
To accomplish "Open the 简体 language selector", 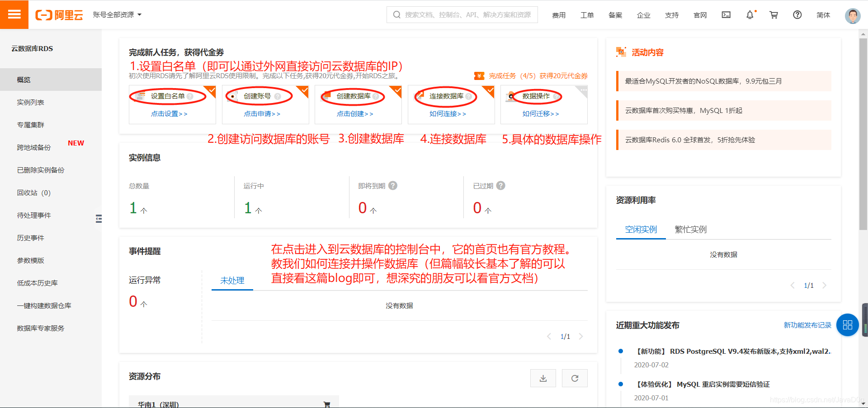I will coord(823,15).
